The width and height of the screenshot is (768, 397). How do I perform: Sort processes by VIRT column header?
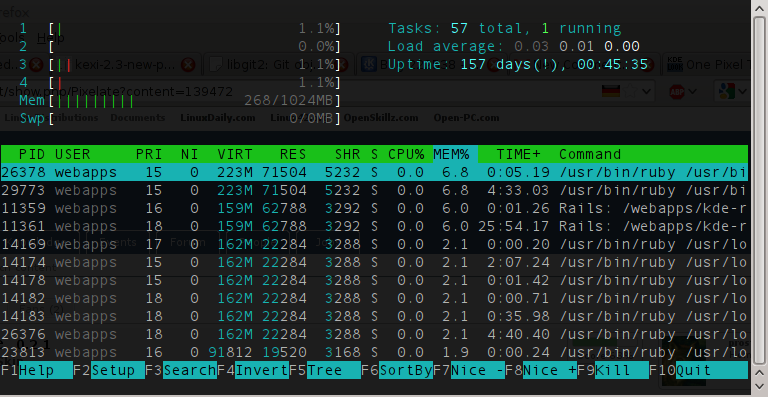pyautogui.click(x=235, y=154)
